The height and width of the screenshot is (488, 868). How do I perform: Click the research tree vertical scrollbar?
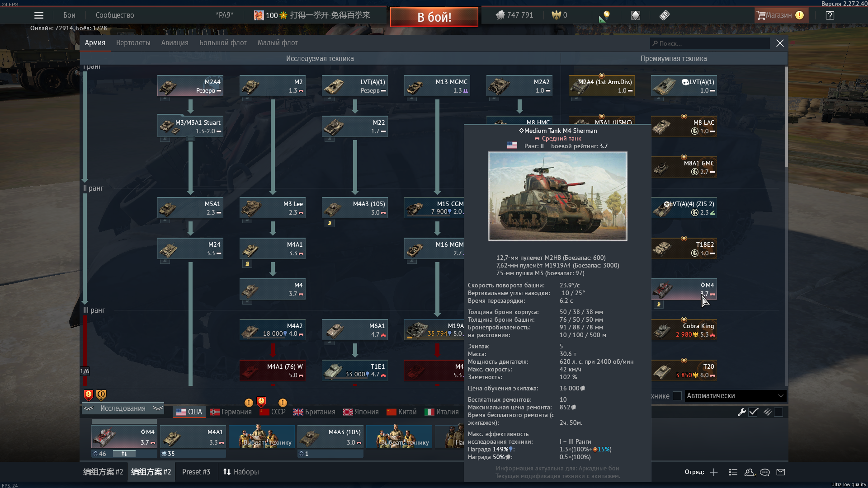click(786, 117)
